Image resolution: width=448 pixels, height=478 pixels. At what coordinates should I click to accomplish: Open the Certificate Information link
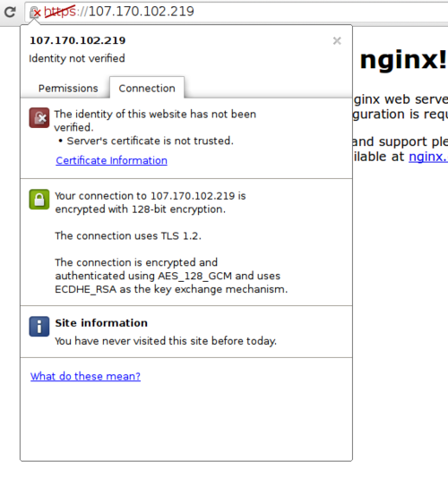111,160
